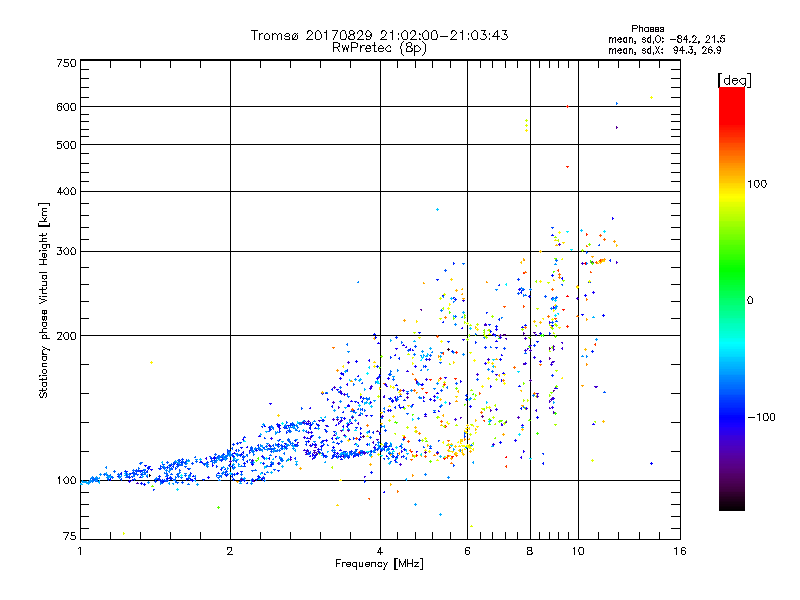
Task: Click the y-axis label '200'
Action: (x=67, y=336)
